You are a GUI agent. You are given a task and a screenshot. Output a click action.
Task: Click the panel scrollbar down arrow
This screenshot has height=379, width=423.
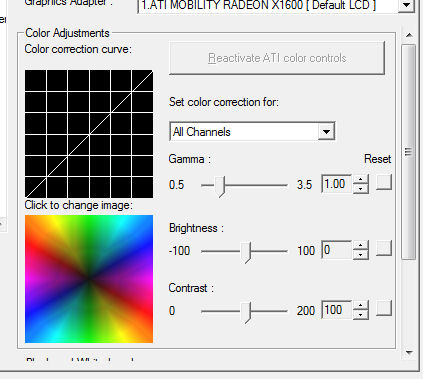[409, 353]
